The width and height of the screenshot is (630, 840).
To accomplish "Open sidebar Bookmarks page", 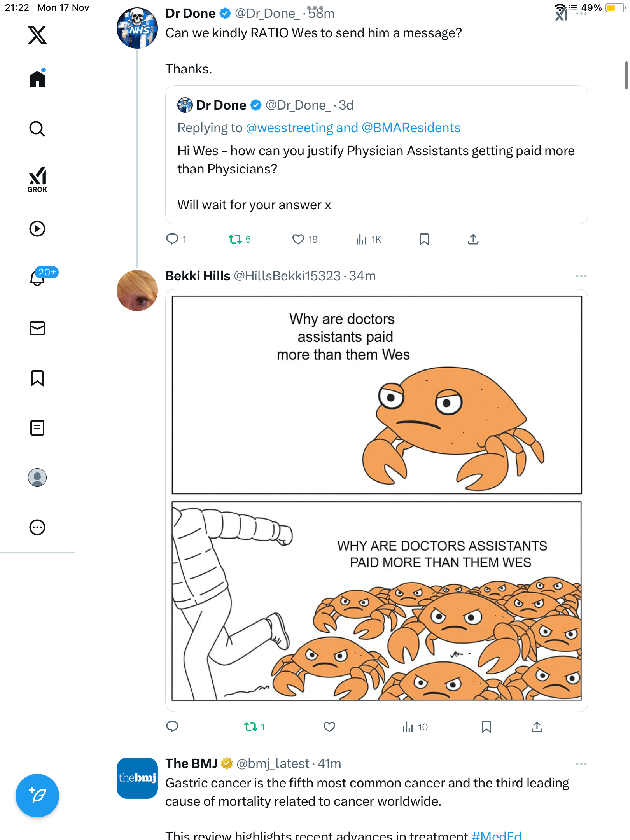I will pos(37,378).
